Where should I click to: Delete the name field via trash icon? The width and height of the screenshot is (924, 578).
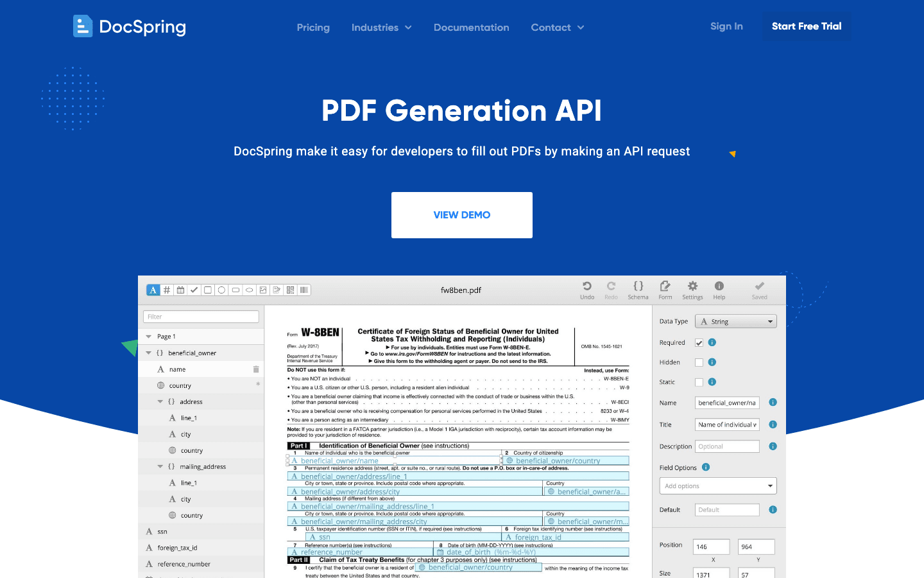click(x=256, y=369)
